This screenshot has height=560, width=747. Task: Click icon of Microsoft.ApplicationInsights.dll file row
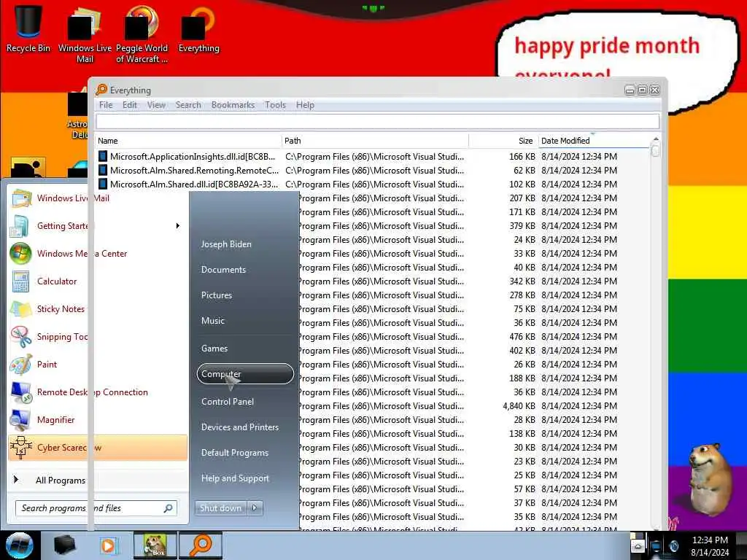(102, 156)
